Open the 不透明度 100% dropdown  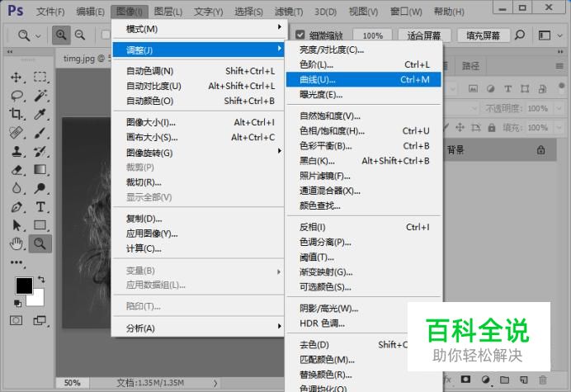559,108
